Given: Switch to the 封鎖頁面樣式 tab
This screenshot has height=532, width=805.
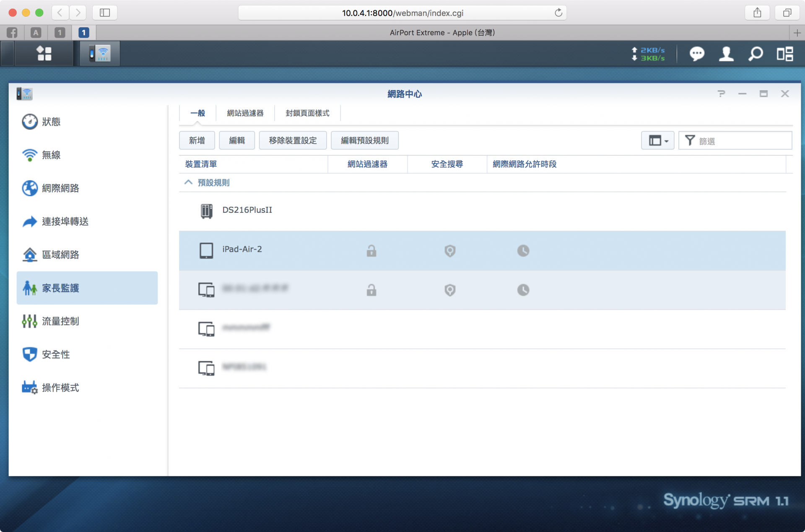Looking at the screenshot, I should click(307, 113).
